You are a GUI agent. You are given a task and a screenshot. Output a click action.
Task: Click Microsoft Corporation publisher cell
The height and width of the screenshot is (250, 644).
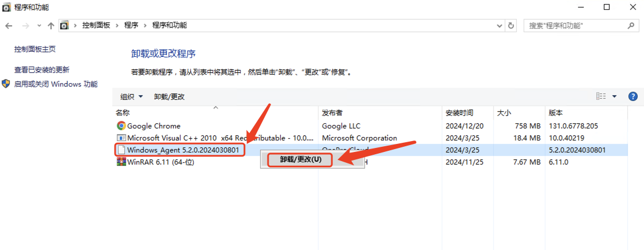359,138
